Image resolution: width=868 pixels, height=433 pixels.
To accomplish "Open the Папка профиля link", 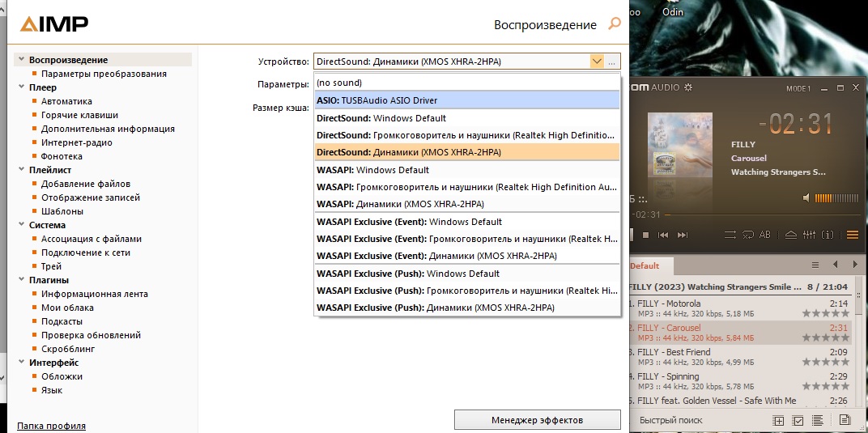I will [52, 426].
